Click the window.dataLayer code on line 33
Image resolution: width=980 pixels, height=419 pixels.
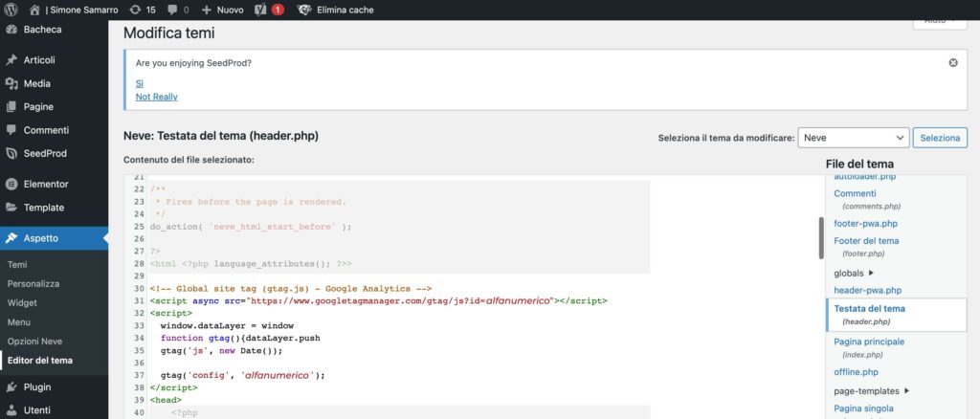[227, 325]
